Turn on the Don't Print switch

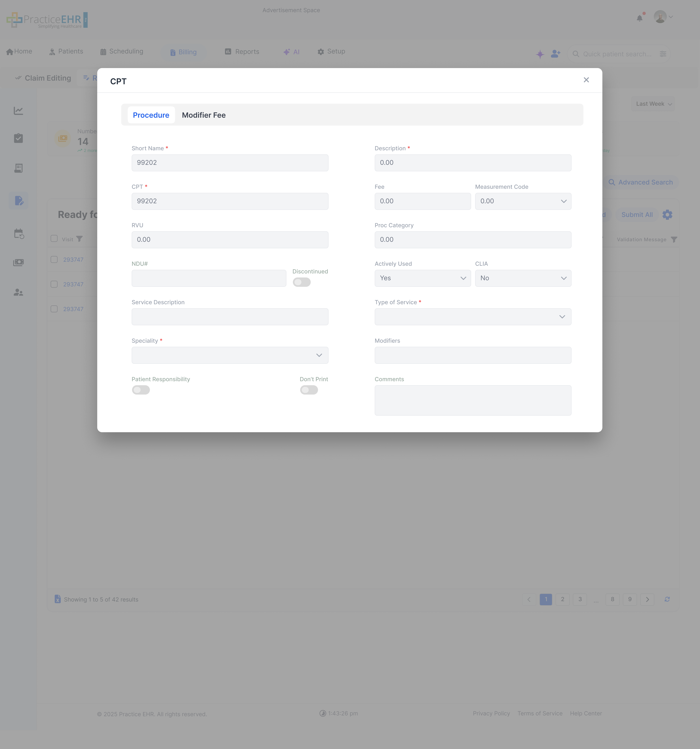click(x=309, y=390)
